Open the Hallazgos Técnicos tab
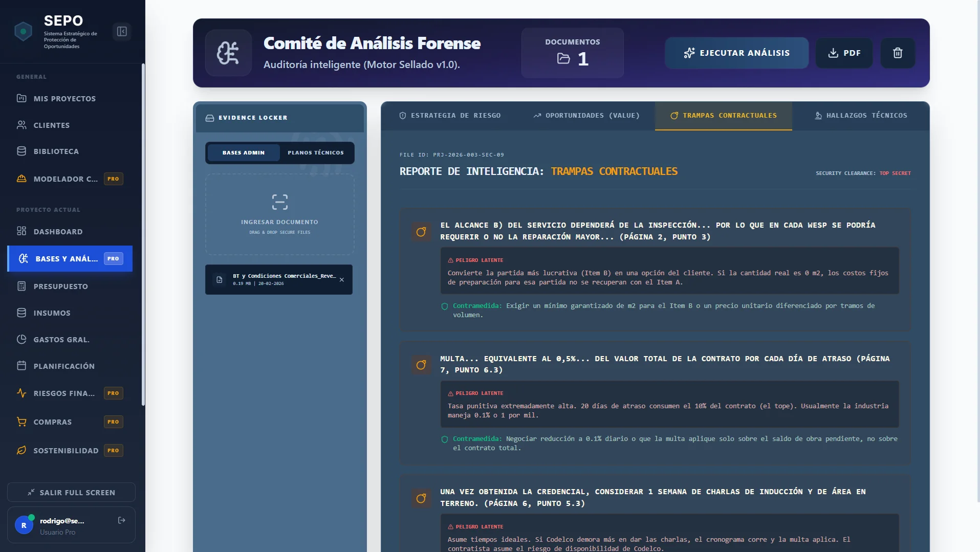980x552 pixels. [x=860, y=116]
